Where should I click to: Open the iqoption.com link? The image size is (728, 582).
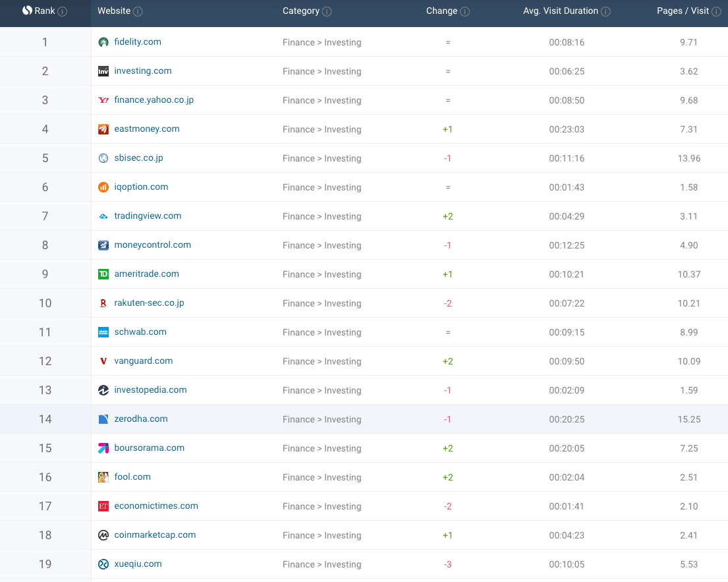141,187
